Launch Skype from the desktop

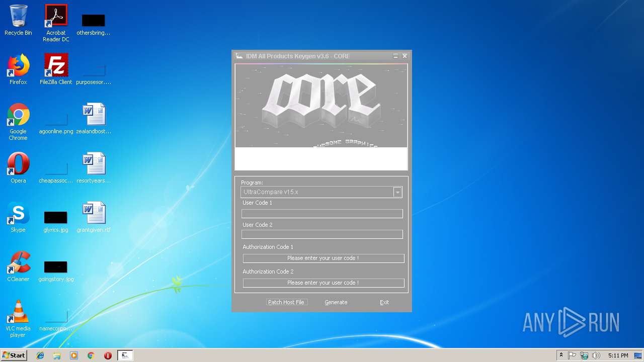[x=18, y=217]
